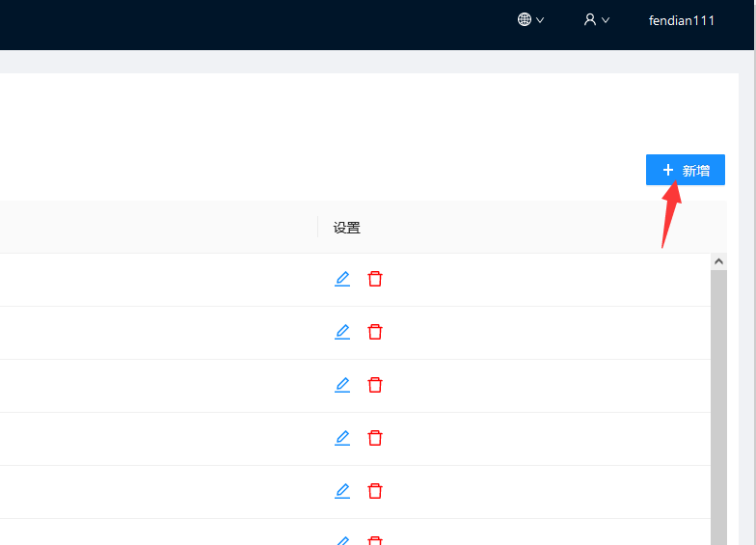
Task: Edit the third table row
Action: 342,385
